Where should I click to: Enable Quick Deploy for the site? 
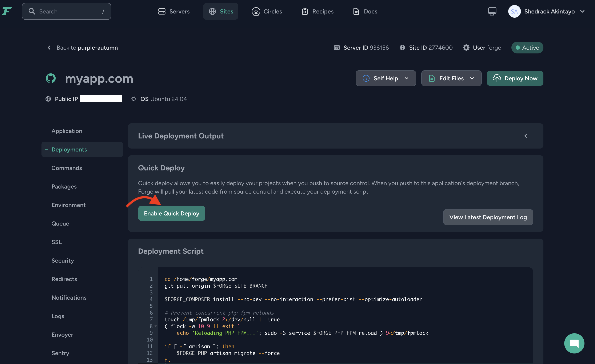tap(171, 213)
